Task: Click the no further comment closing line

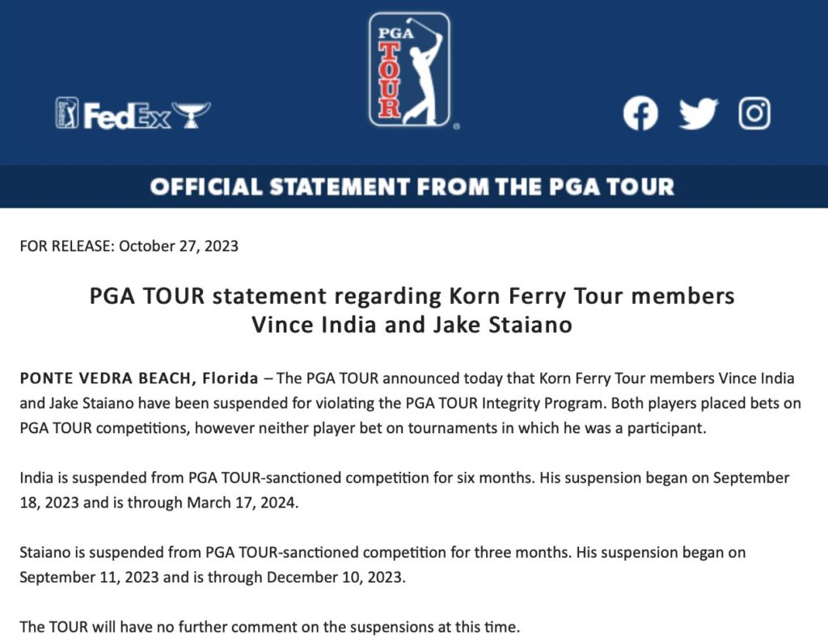Action: click(269, 627)
